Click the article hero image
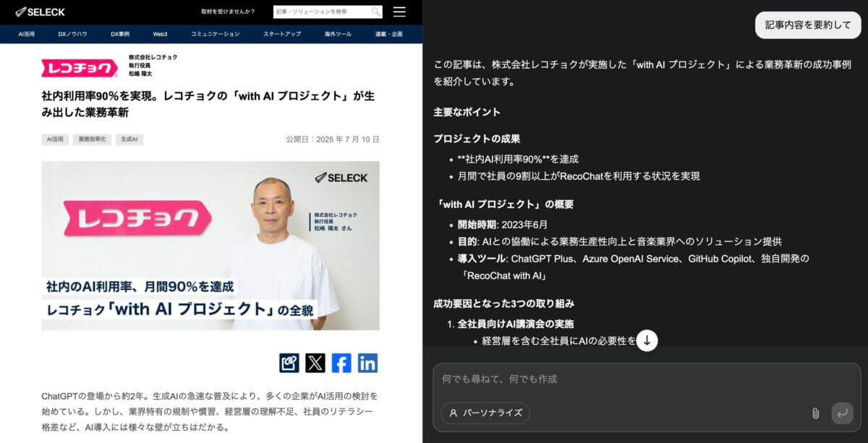Viewport: 868px width, 443px height. coord(210,246)
